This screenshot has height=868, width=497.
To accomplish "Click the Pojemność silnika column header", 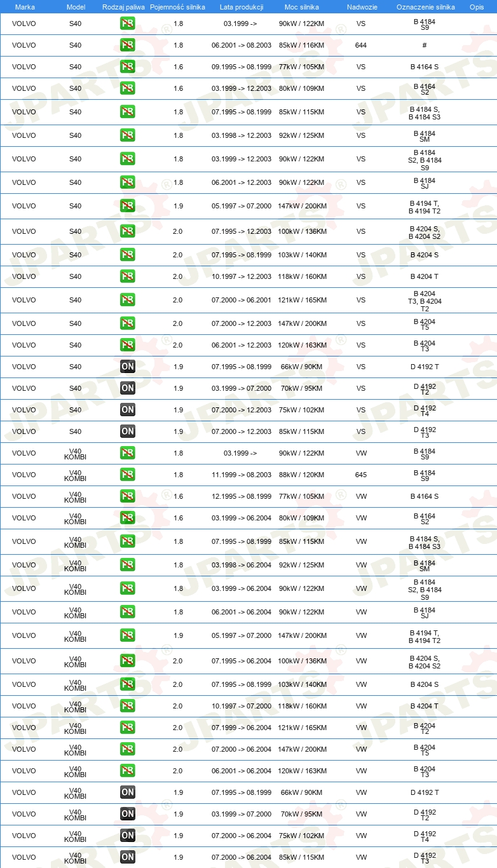I will (177, 6).
